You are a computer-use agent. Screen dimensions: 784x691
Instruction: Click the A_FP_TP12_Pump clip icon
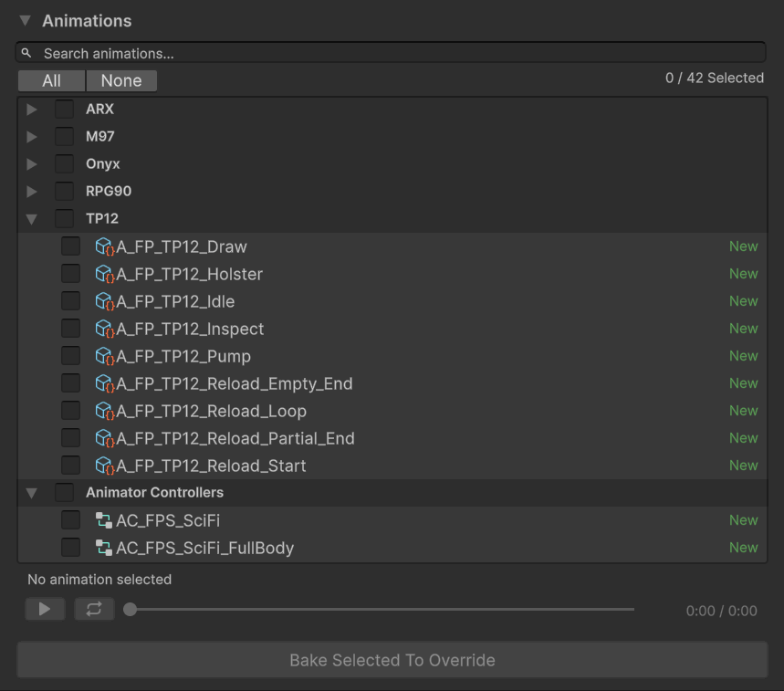pyautogui.click(x=105, y=357)
